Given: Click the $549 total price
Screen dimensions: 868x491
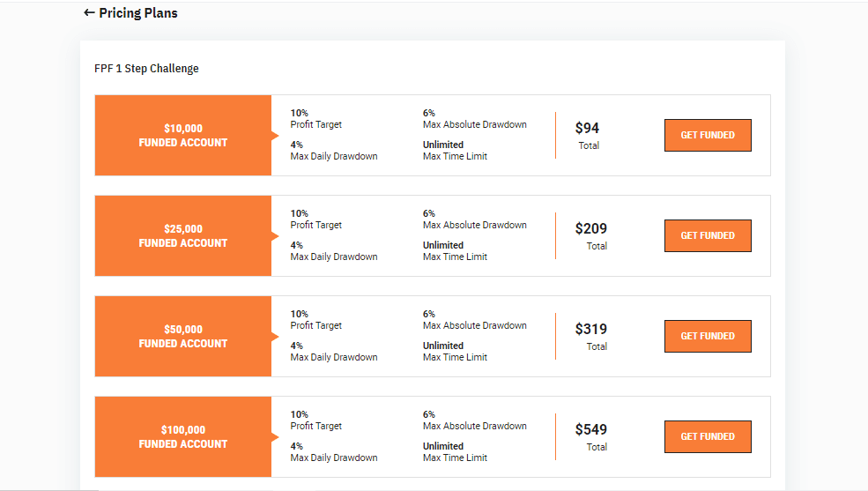Looking at the screenshot, I should [x=590, y=429].
